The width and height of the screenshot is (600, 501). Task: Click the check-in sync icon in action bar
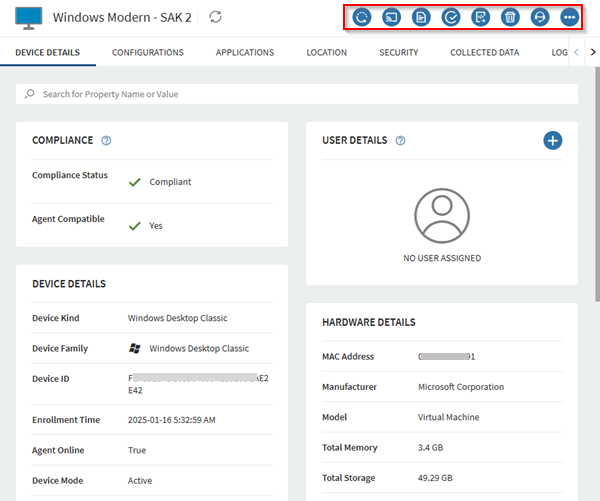[362, 17]
